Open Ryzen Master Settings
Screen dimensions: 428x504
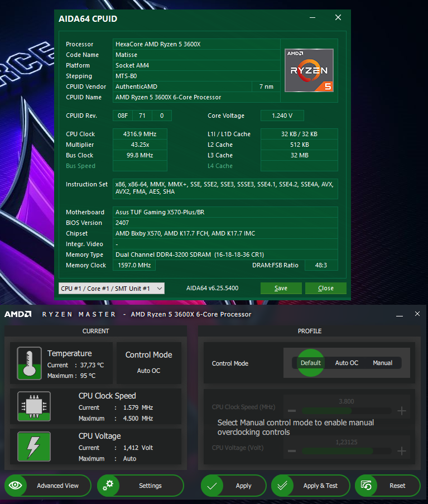pyautogui.click(x=141, y=486)
